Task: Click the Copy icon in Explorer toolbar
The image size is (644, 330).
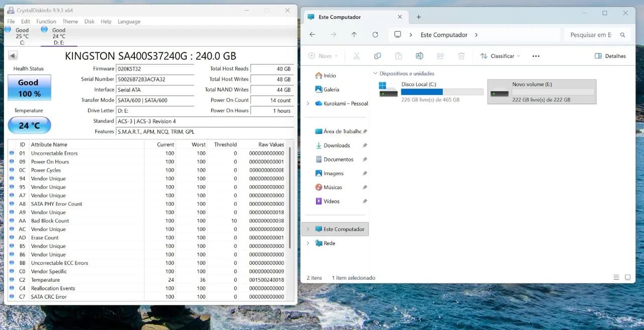Action: pos(377,56)
